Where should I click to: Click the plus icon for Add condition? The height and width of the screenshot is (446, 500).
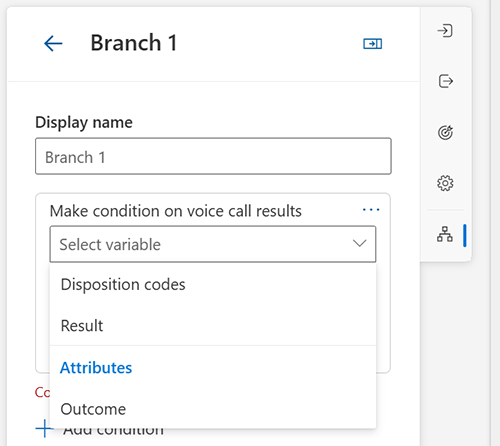[x=45, y=428]
